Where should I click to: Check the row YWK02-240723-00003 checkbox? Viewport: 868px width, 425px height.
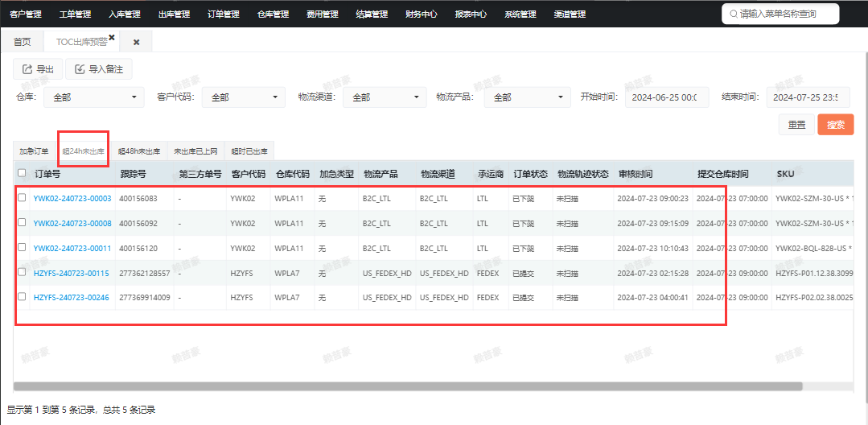22,197
